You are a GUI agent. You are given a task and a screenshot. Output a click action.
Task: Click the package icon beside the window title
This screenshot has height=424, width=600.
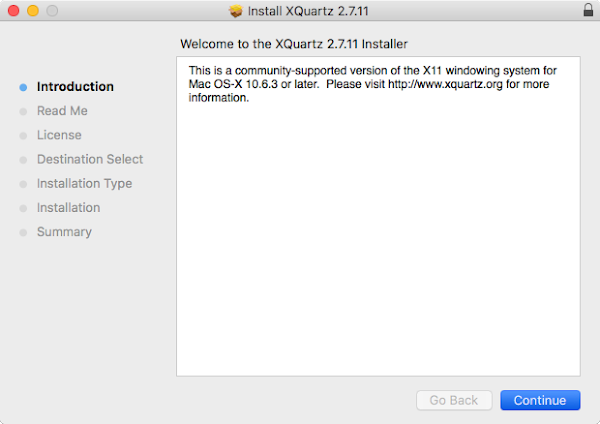236,11
